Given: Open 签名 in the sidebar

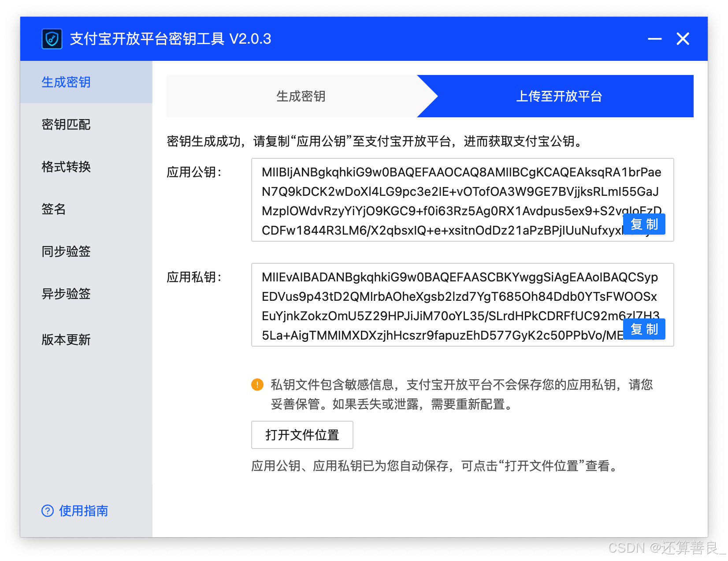Looking at the screenshot, I should 86,209.
